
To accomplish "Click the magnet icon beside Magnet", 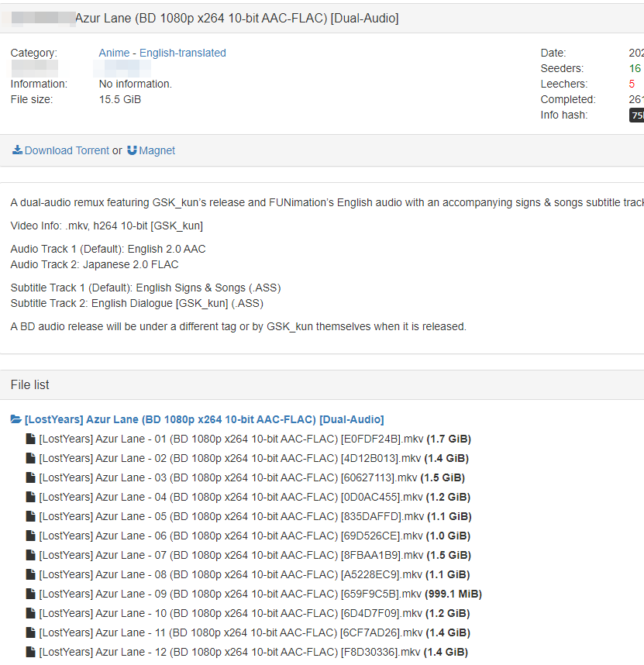I will click(132, 150).
